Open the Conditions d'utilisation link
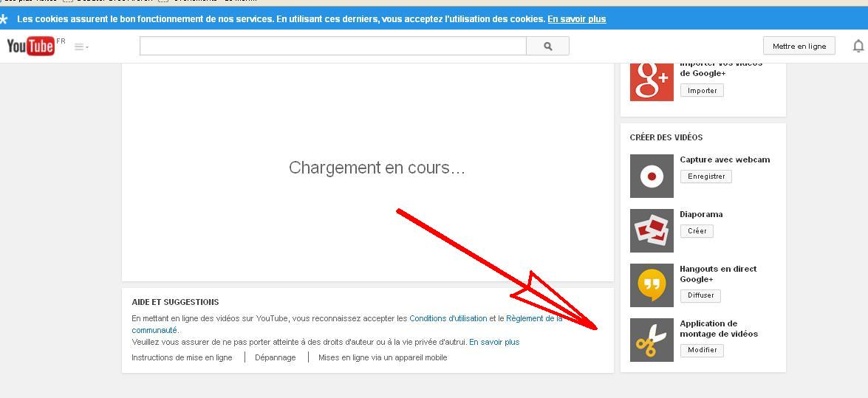 448,318
